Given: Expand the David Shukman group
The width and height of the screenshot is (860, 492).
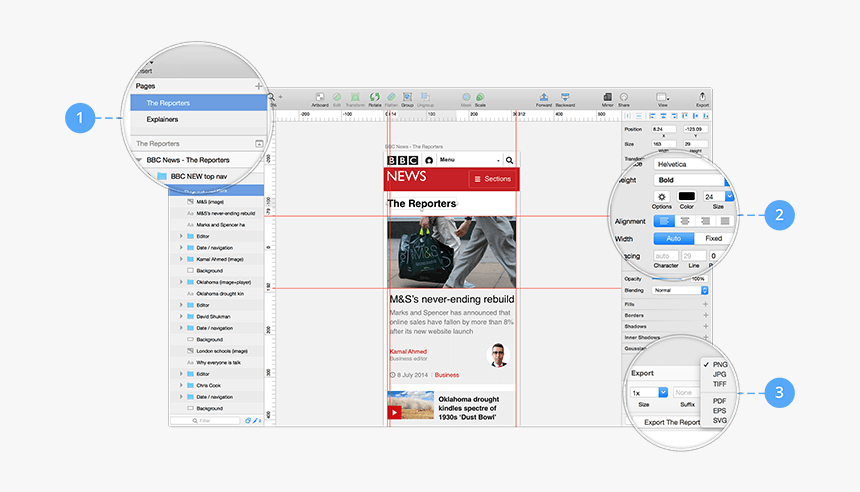Looking at the screenshot, I should (181, 316).
